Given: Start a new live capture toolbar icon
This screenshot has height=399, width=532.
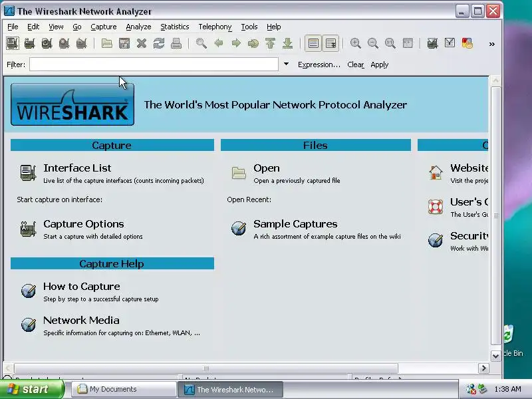Looking at the screenshot, I should pos(47,43).
